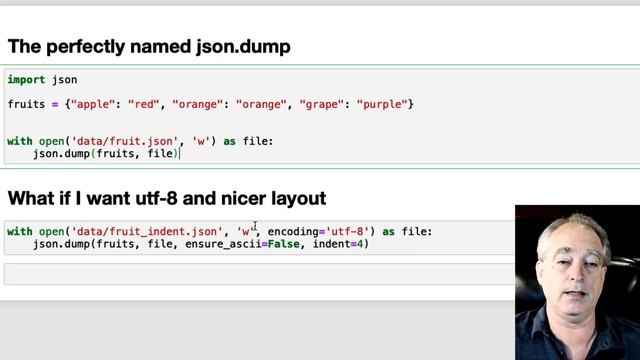Click the heading 'What if I want utf-8 and nicer layout'
The height and width of the screenshot is (360, 640).
pos(167,198)
